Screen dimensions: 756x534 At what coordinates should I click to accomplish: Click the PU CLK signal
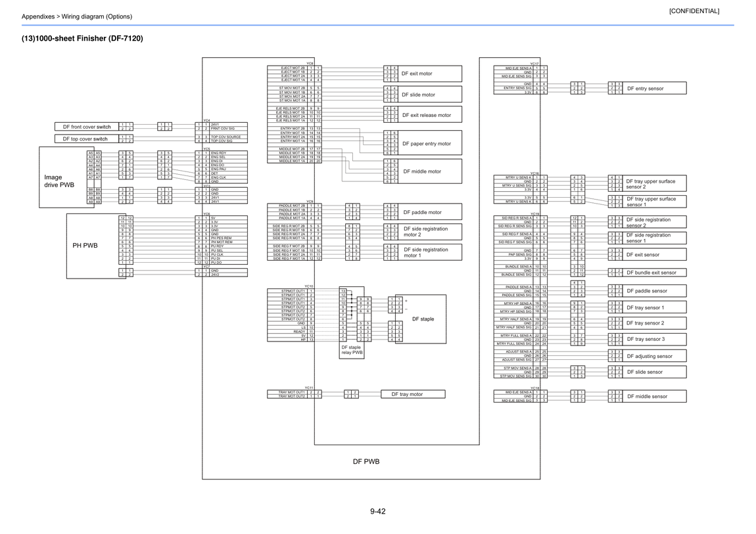(217, 255)
